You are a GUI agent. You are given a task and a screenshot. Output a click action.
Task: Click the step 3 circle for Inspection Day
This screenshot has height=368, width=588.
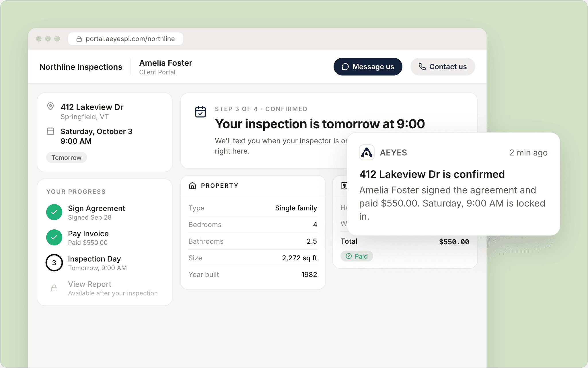coord(54,263)
